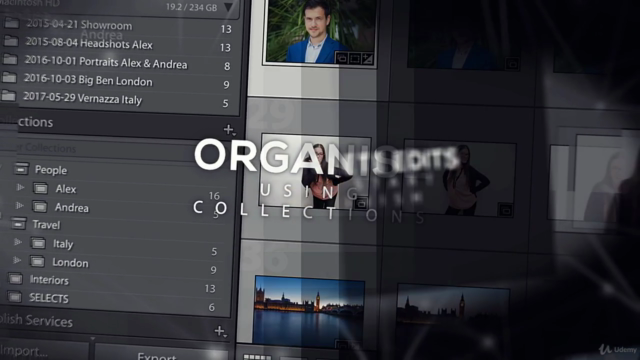Select the second woman portrait thumbnail

pos(459,178)
